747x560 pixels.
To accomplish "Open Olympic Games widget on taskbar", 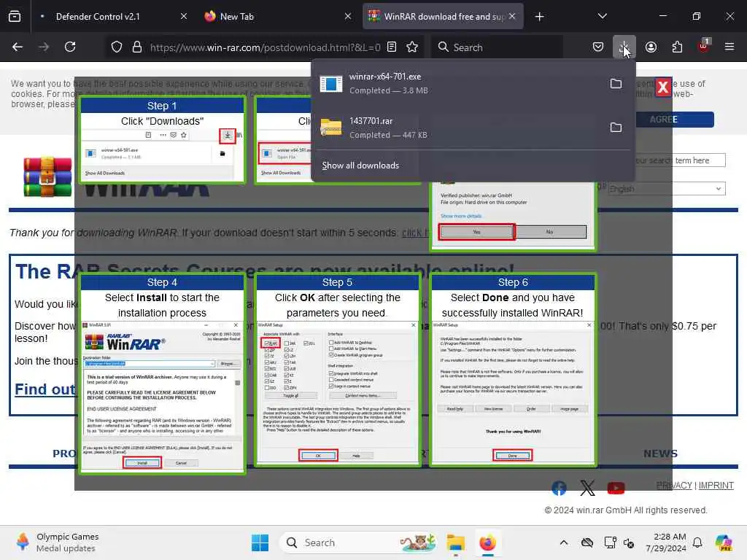I will coord(57,542).
